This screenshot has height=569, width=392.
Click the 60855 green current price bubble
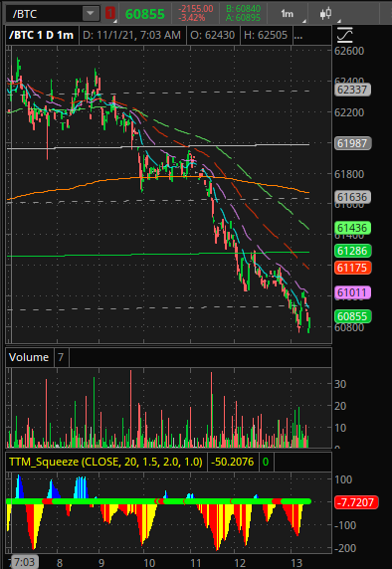click(352, 316)
